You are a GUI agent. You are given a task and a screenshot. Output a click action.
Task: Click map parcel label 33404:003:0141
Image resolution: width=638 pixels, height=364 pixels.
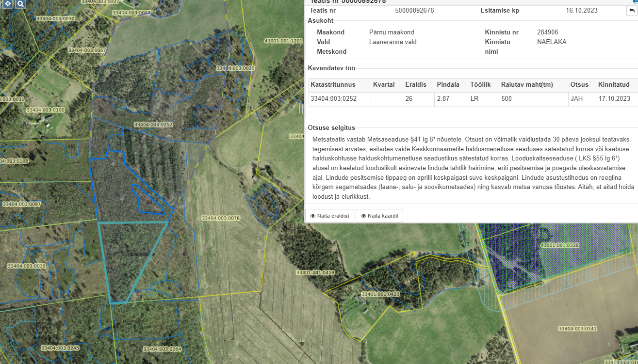tap(577, 329)
